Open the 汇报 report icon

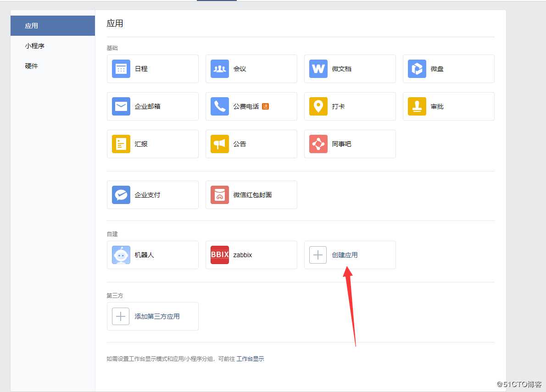click(121, 144)
